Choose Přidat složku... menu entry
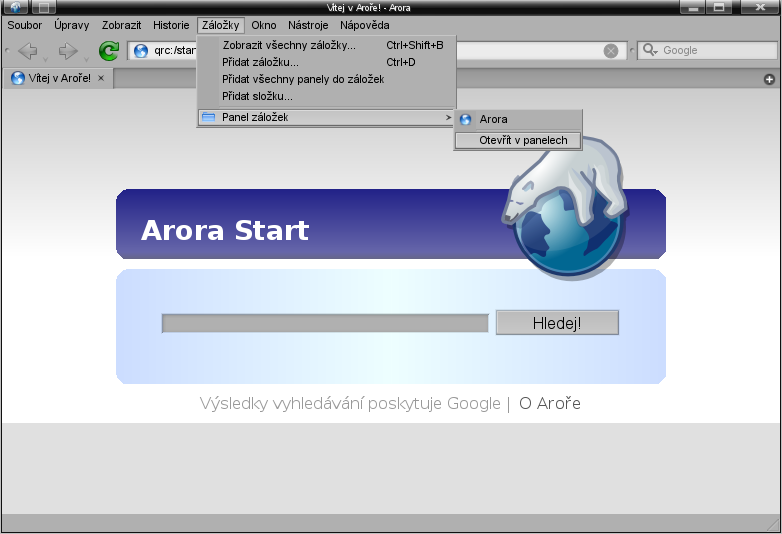The width and height of the screenshot is (782, 534). (327, 96)
